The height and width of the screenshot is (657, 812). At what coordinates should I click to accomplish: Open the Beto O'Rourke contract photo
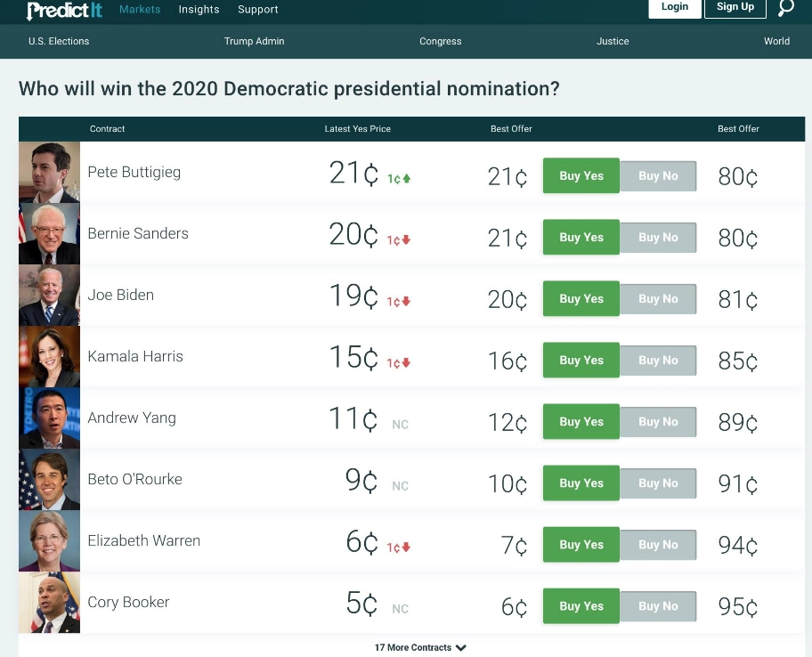point(49,480)
